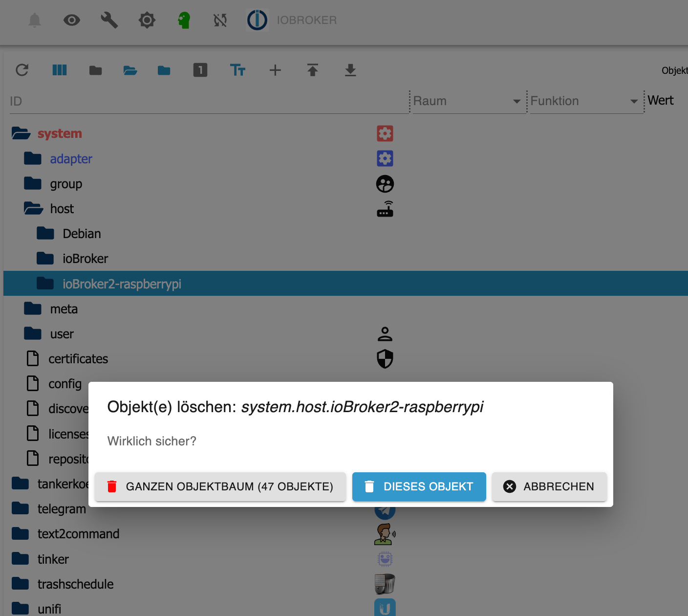The height and width of the screenshot is (616, 688).
Task: Toggle the eye visibility icon in top bar
Action: [72, 20]
